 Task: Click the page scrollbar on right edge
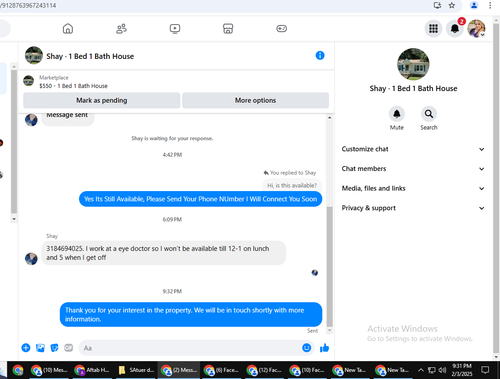click(x=496, y=187)
